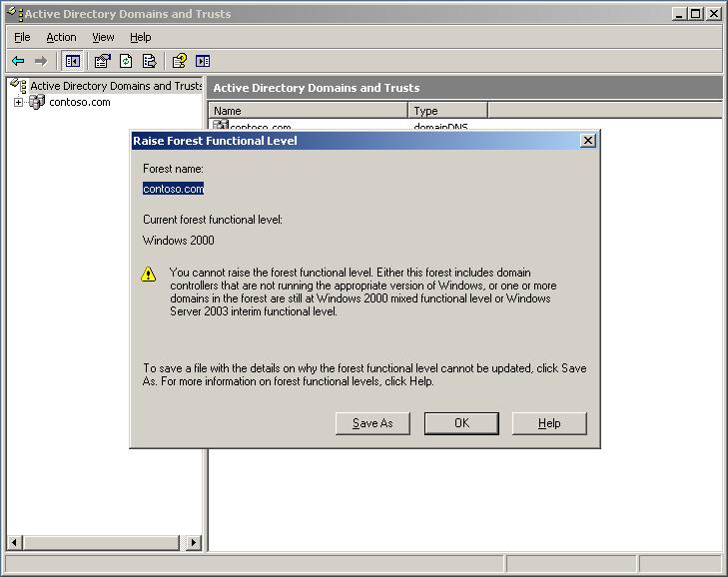
Task: Select Active Directory Domains and Trusts tree root
Action: (x=116, y=86)
